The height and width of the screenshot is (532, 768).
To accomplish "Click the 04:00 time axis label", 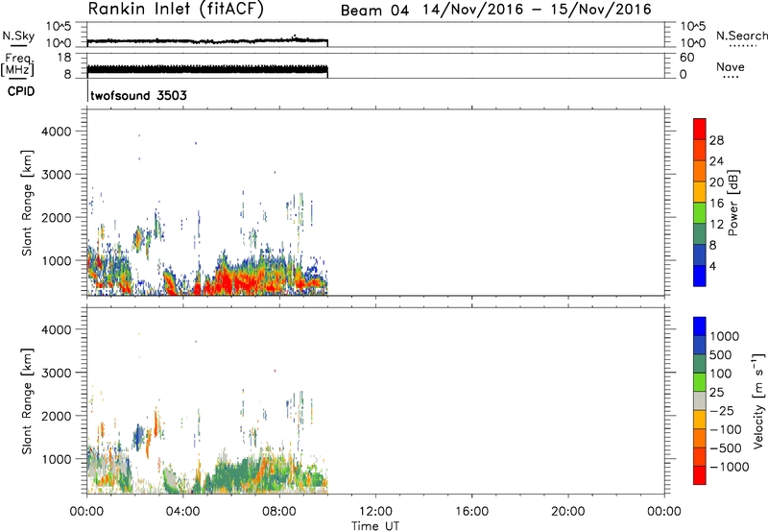I will point(183,512).
